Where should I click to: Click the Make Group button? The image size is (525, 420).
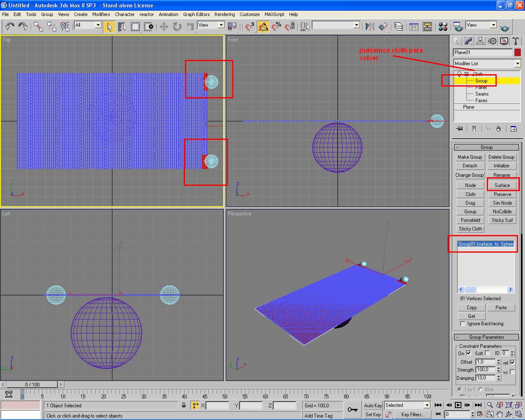coord(470,157)
